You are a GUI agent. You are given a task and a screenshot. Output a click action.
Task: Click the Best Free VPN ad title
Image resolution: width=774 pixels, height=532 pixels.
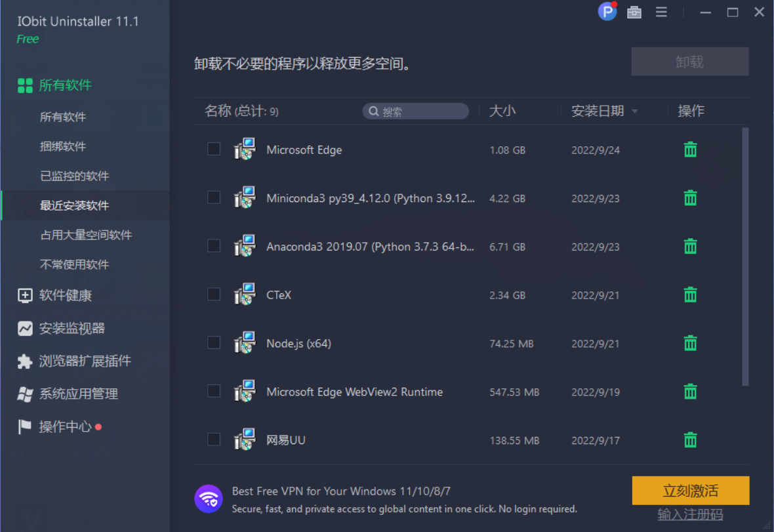[x=341, y=491]
